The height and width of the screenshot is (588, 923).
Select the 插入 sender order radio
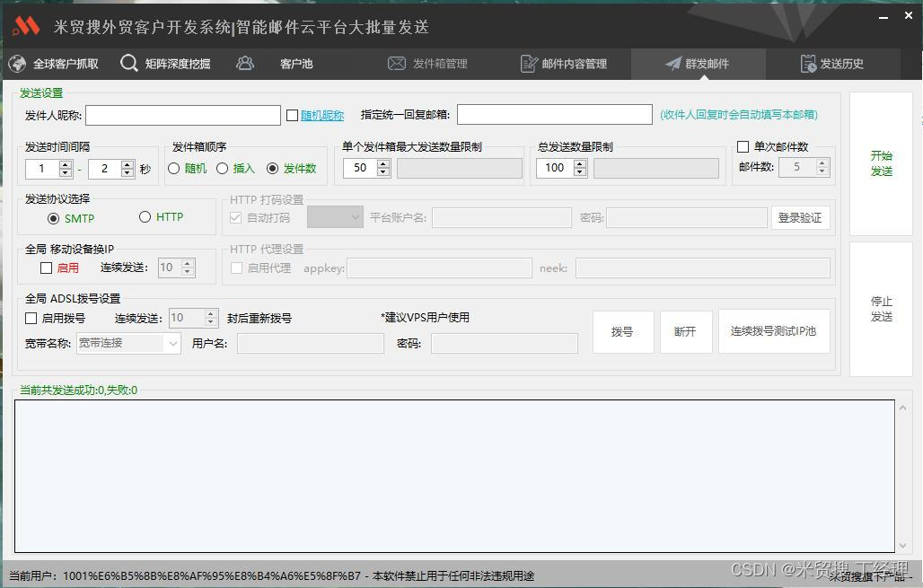click(x=222, y=169)
